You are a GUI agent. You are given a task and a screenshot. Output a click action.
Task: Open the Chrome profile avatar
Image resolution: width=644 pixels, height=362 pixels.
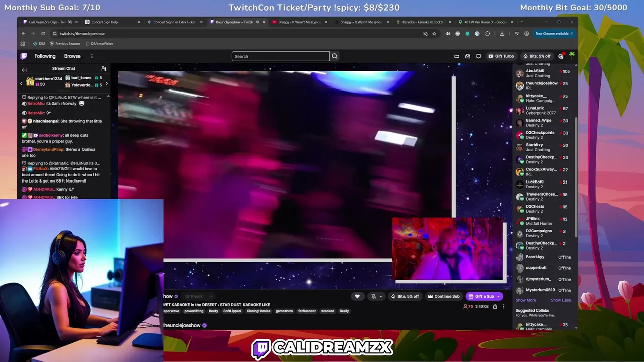click(526, 34)
